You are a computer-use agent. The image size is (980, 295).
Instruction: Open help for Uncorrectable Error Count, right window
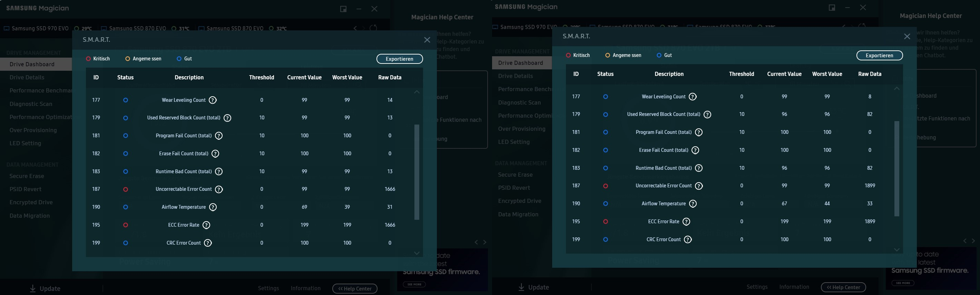tap(699, 186)
